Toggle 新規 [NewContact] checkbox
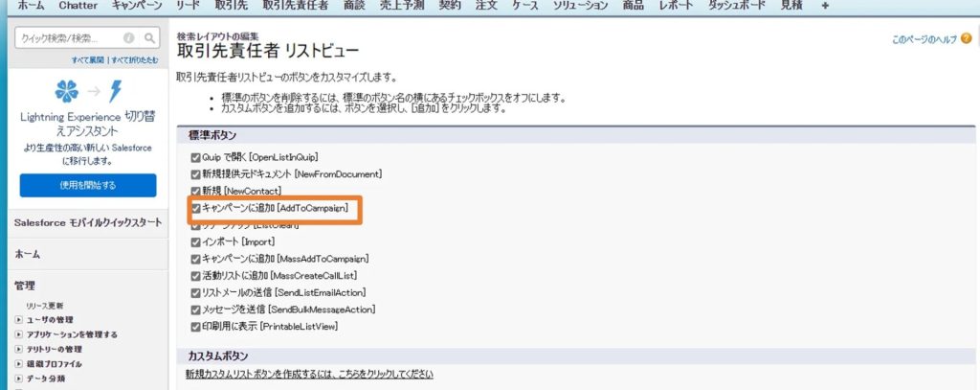This screenshot has width=980, height=390. [x=195, y=191]
